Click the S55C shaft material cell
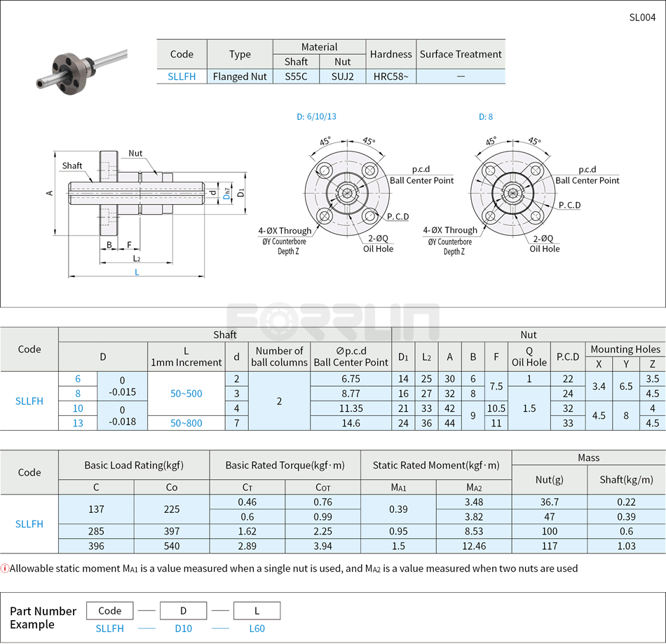The width and height of the screenshot is (666, 644). 296,76
